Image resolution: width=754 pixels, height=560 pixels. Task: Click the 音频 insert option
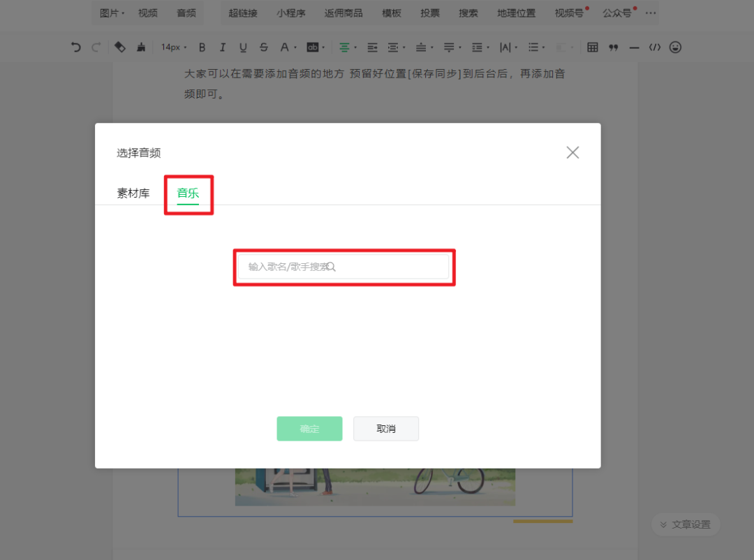click(x=186, y=13)
